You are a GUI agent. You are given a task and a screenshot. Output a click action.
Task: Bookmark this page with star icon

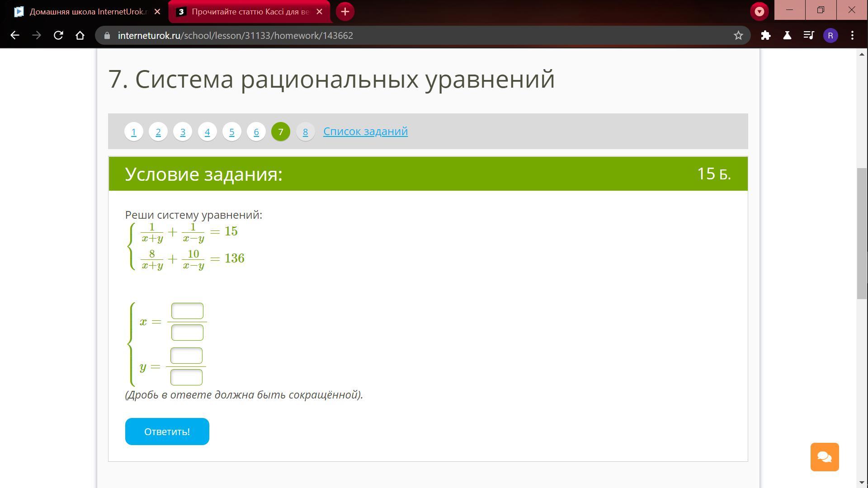[738, 35]
